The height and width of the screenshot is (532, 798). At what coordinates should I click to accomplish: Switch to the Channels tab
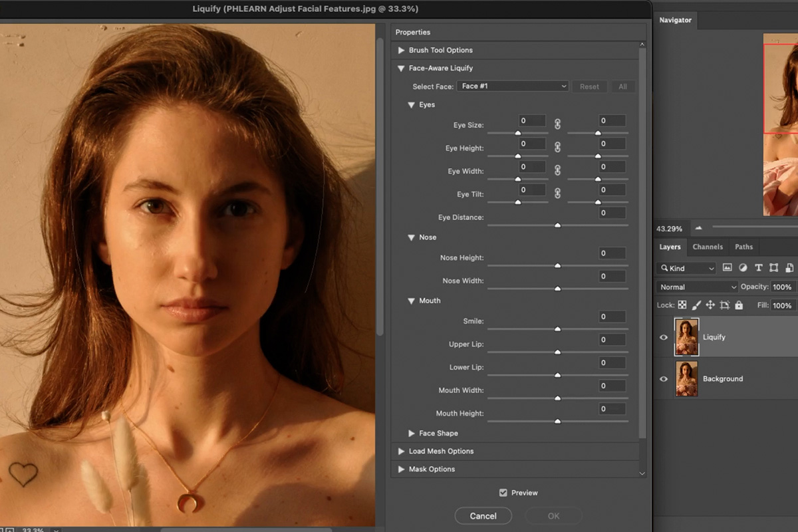pyautogui.click(x=708, y=247)
